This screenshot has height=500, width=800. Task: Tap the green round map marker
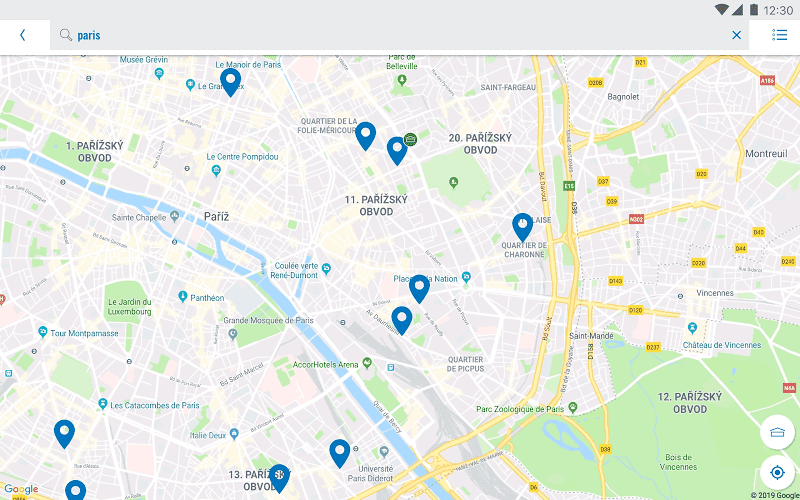point(410,139)
